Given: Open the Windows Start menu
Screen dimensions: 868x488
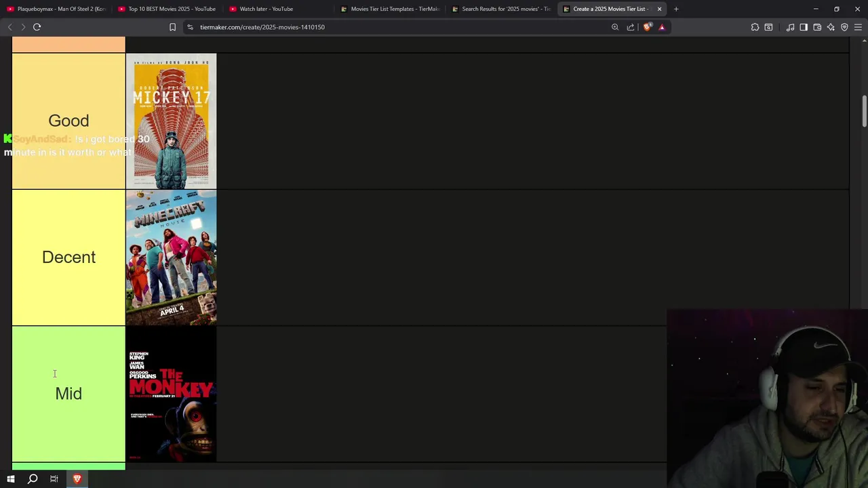Looking at the screenshot, I should click(11, 479).
